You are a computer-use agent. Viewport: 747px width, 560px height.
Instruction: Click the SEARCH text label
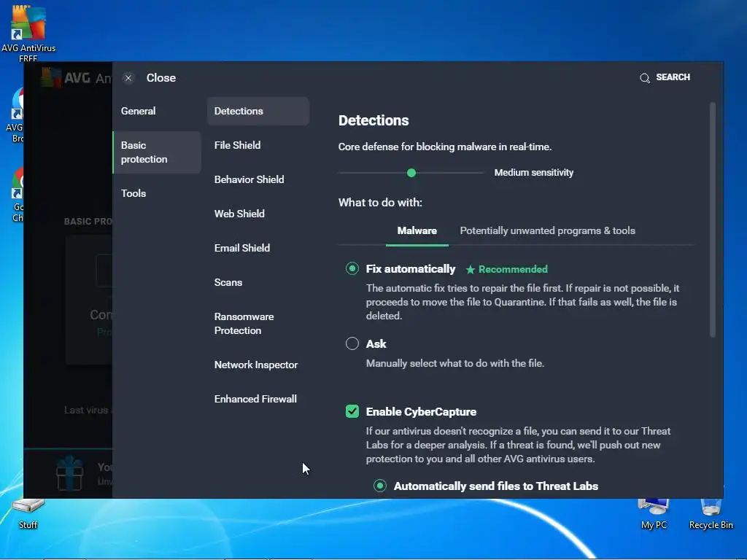point(673,77)
